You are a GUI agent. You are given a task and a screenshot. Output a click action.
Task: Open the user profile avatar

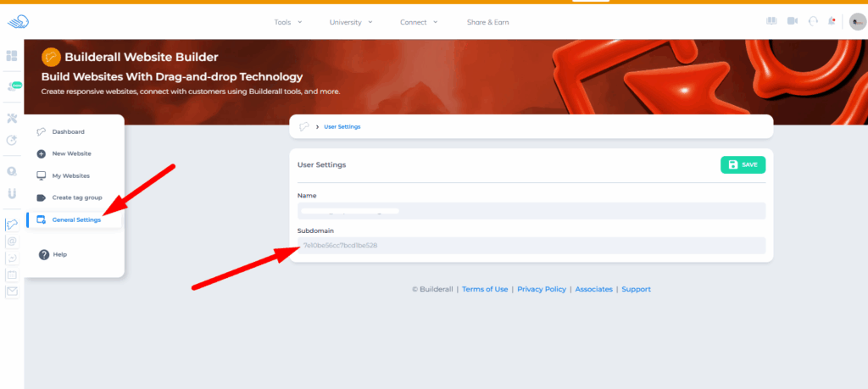pyautogui.click(x=856, y=22)
